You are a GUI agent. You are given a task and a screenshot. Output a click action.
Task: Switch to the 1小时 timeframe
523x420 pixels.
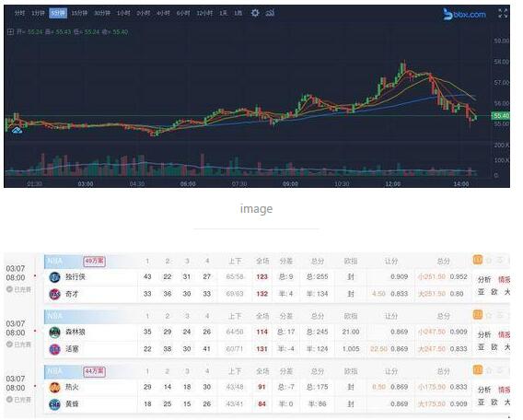pos(123,13)
